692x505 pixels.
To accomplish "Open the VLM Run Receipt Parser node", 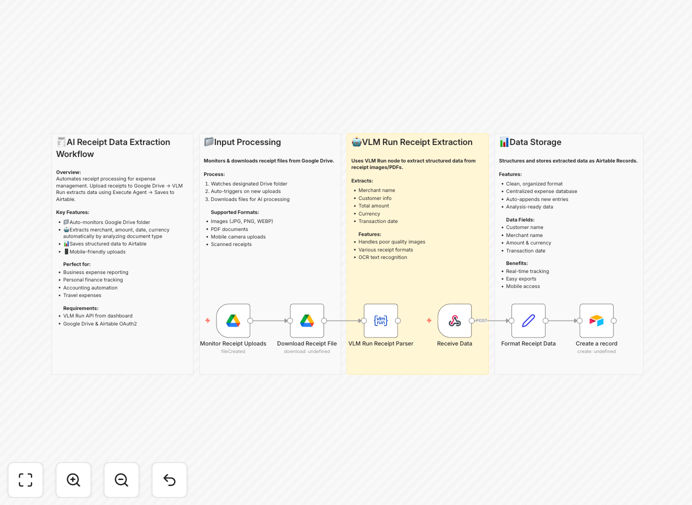I will 380,320.
